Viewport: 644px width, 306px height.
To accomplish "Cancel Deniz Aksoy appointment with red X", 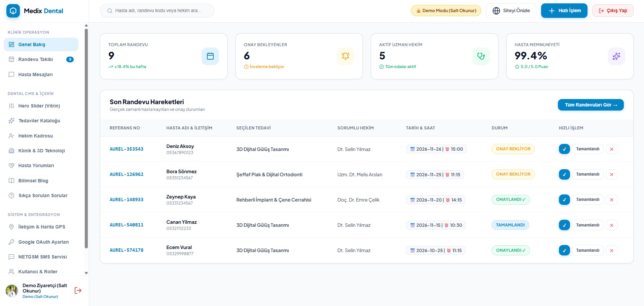I will [x=612, y=149].
